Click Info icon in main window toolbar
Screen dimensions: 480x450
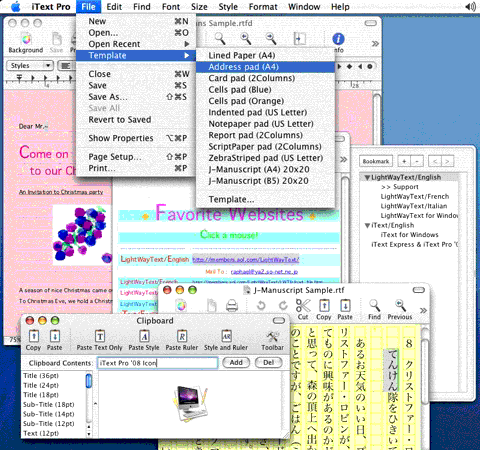click(x=338, y=39)
